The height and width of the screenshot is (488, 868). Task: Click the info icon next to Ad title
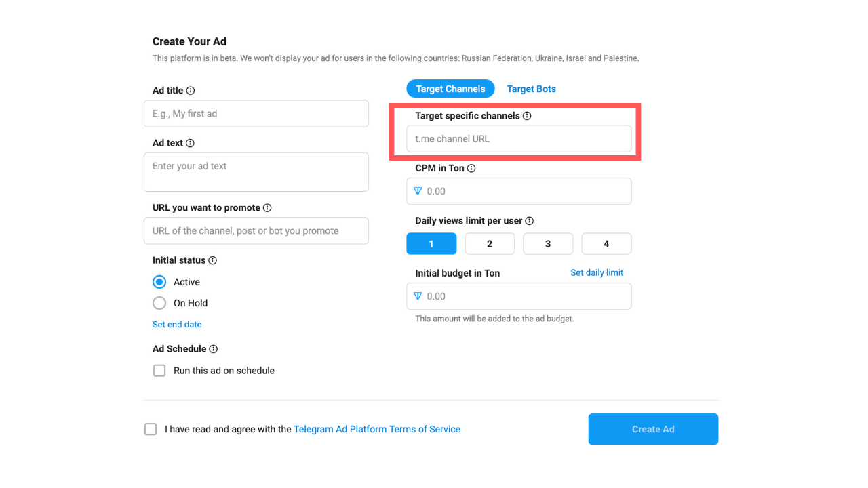click(x=191, y=91)
